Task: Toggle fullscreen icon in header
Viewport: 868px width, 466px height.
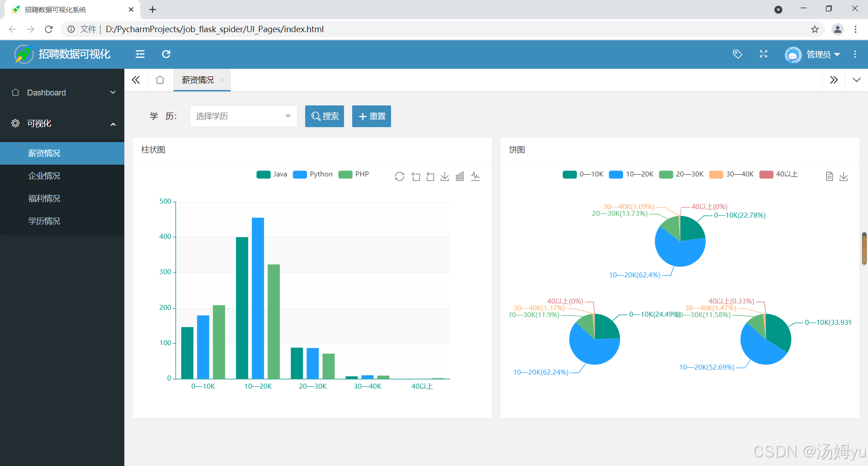Action: click(764, 54)
